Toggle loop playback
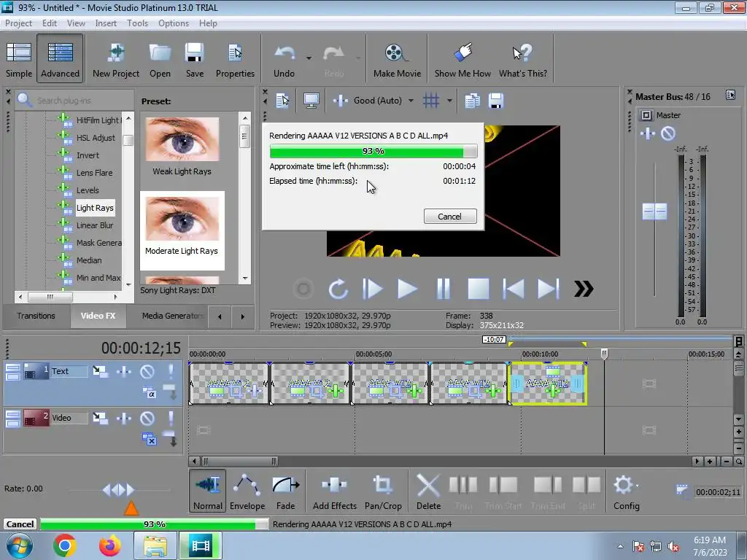Screen dimensions: 747x560 point(338,289)
